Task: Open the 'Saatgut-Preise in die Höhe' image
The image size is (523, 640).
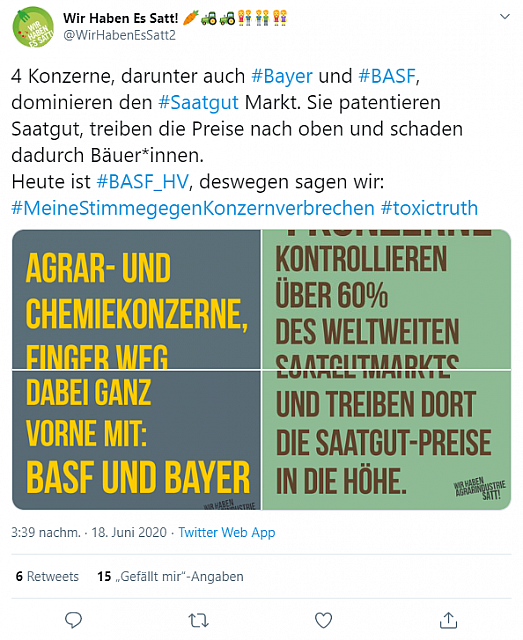Action: tap(387, 440)
